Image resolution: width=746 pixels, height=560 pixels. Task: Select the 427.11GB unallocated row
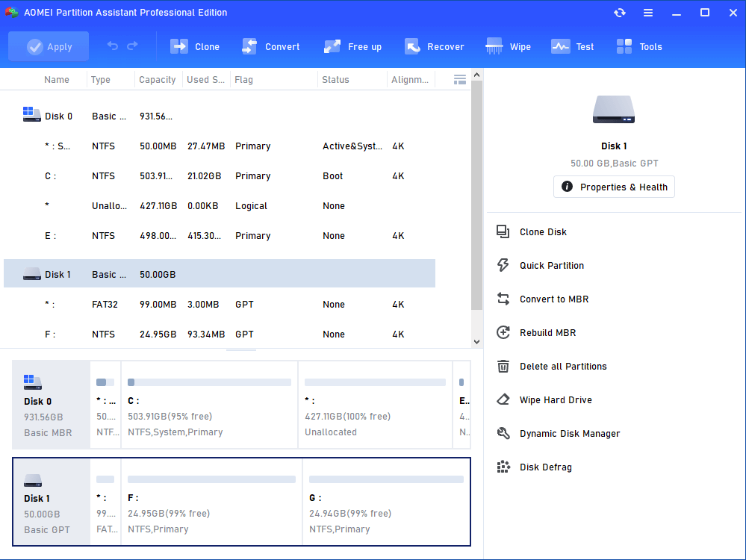pos(220,206)
